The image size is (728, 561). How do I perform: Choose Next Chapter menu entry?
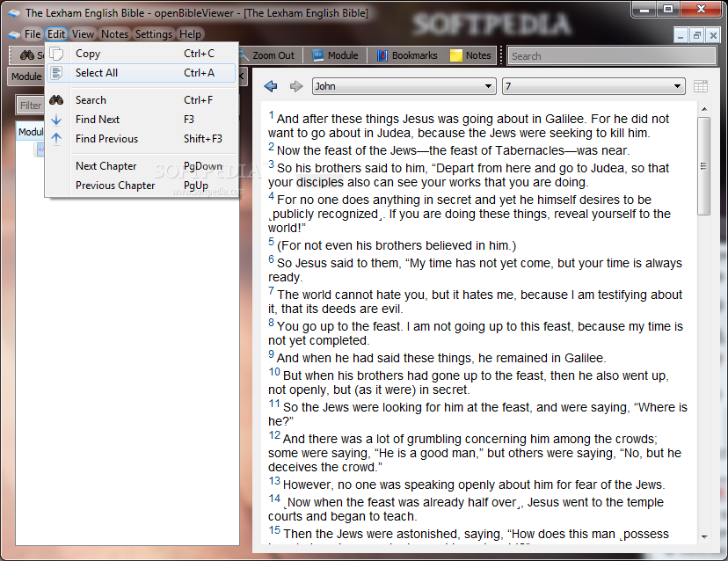[142, 166]
